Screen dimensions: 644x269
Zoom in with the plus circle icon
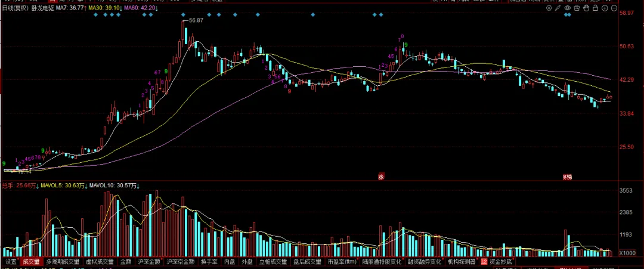pyautogui.click(x=605, y=8)
